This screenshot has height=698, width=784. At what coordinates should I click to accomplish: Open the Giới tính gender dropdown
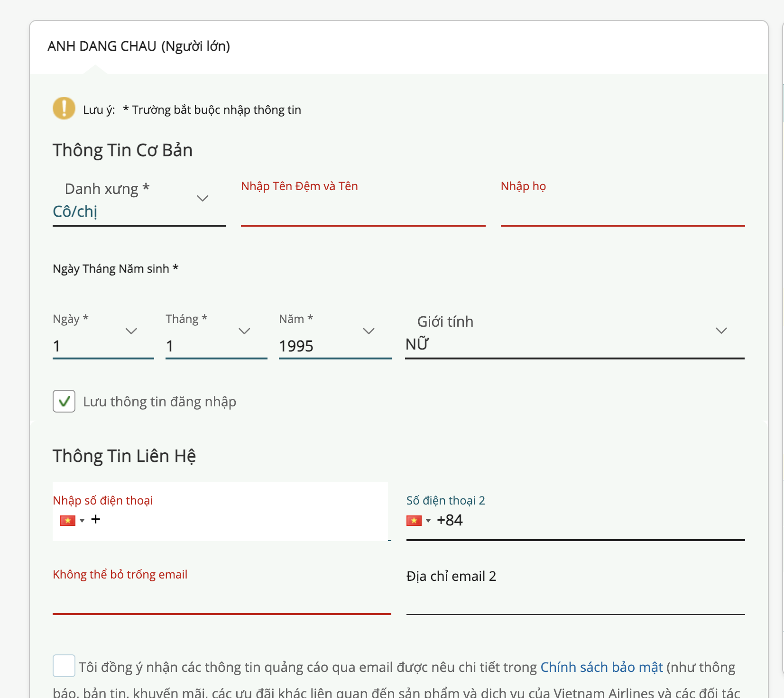(x=575, y=335)
